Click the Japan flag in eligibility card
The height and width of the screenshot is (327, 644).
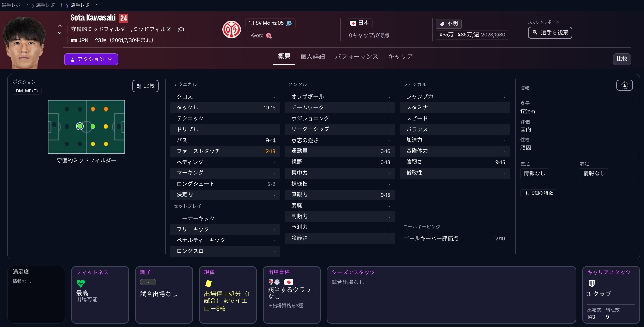pyautogui.click(x=289, y=282)
